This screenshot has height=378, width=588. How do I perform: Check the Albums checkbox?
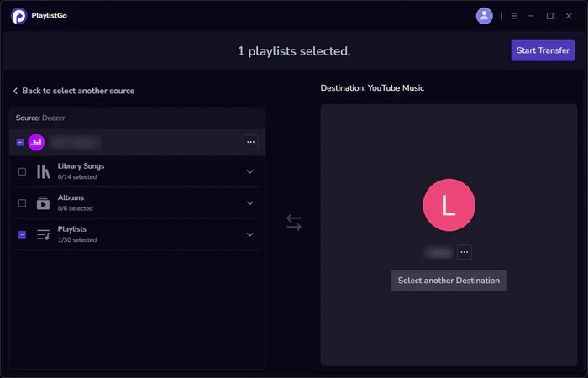point(22,203)
